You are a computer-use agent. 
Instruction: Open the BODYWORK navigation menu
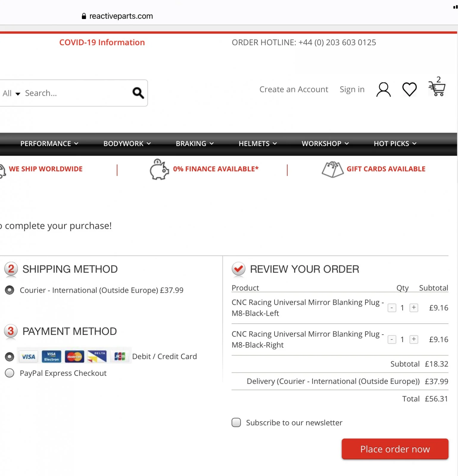(127, 144)
